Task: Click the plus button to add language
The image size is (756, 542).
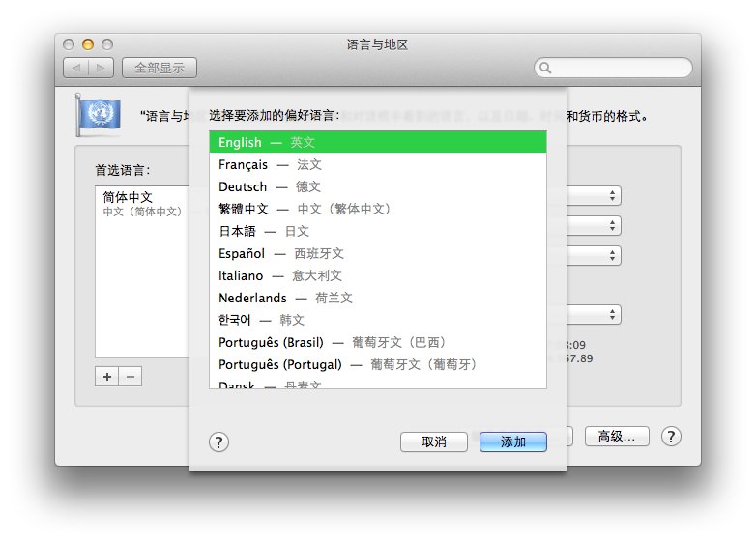Action: pyautogui.click(x=107, y=376)
